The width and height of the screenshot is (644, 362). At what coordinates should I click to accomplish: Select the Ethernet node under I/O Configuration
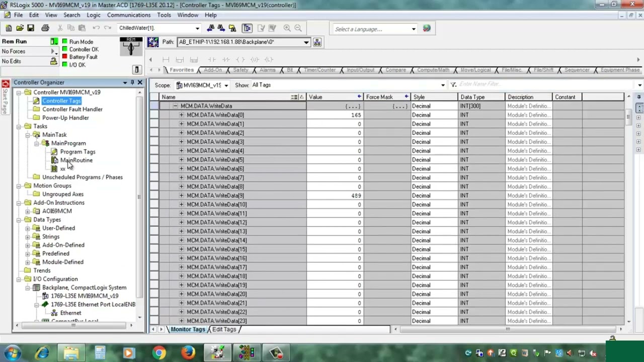[70, 313]
